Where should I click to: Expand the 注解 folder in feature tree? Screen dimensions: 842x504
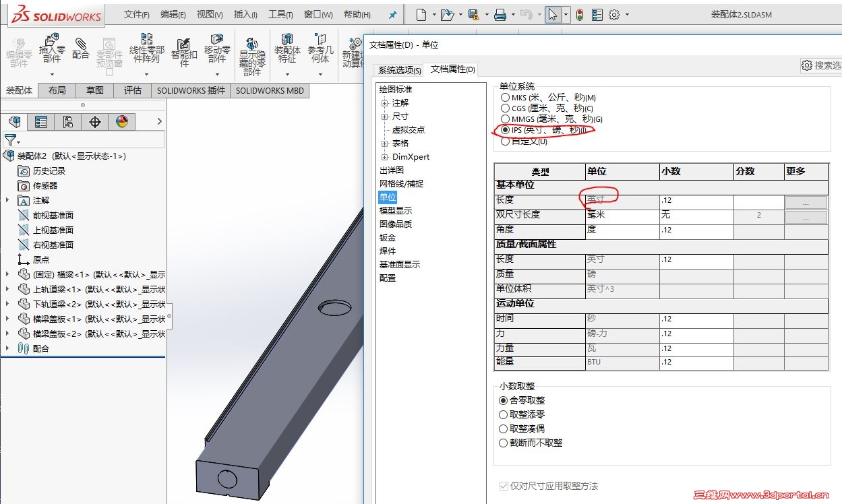[7, 200]
